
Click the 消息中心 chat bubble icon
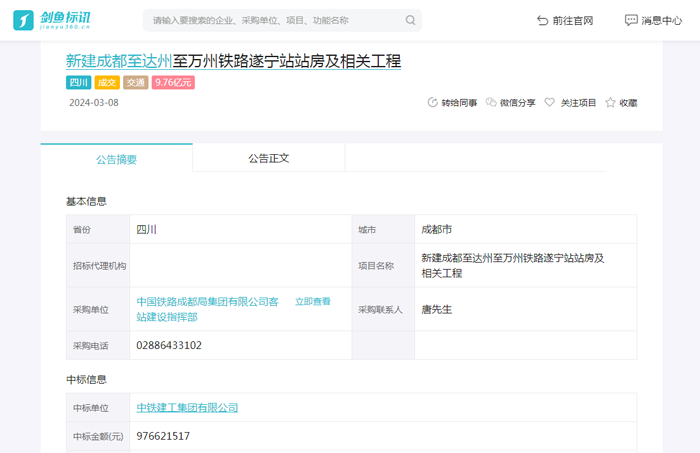pyautogui.click(x=631, y=20)
